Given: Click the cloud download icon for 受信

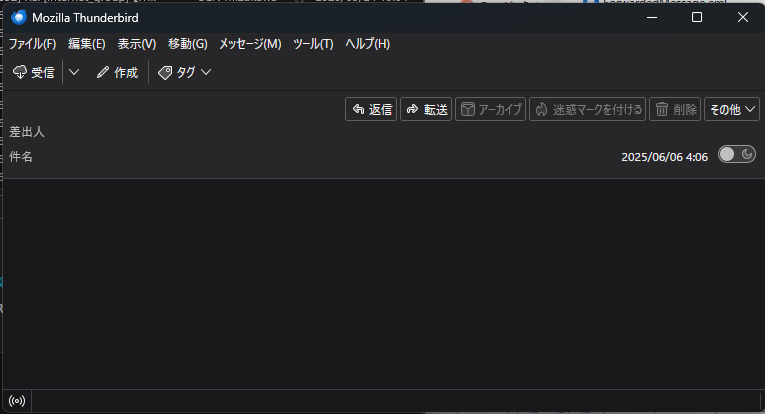Looking at the screenshot, I should (x=20, y=72).
